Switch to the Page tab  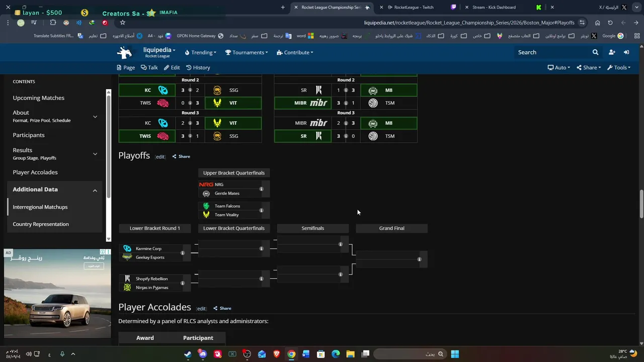click(x=126, y=67)
